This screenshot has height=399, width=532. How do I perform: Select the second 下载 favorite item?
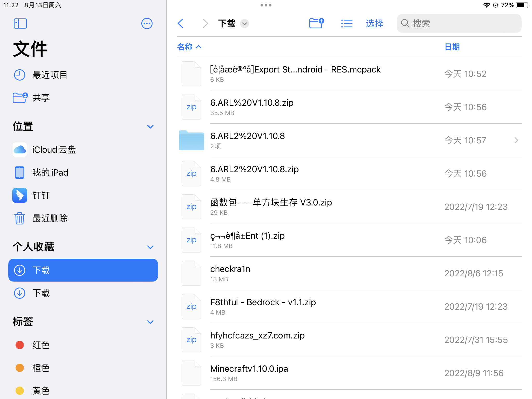(83, 293)
